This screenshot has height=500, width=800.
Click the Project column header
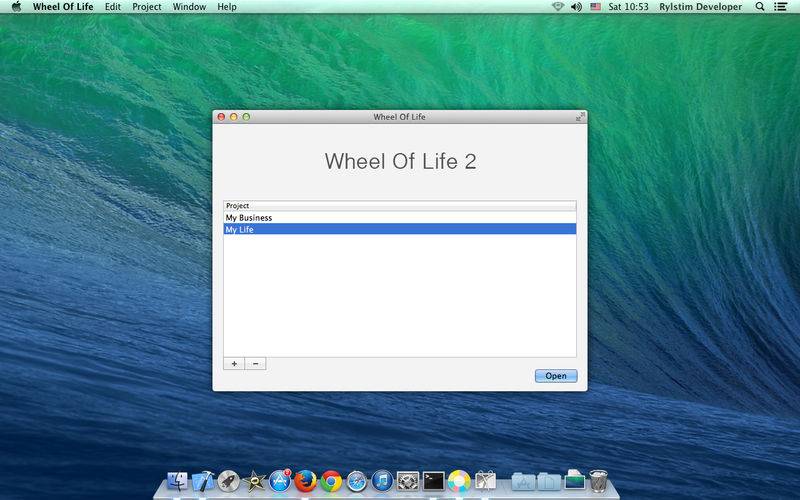(x=400, y=206)
